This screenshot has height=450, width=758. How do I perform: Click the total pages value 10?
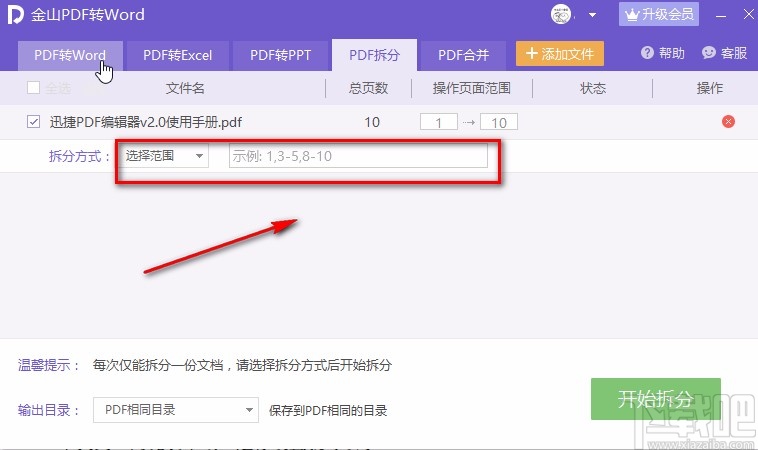[x=372, y=122]
